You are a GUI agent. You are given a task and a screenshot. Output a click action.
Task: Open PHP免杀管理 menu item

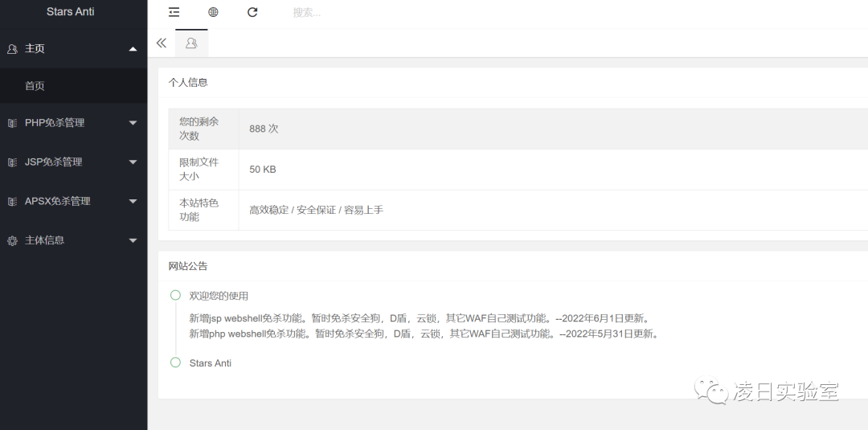(x=74, y=123)
